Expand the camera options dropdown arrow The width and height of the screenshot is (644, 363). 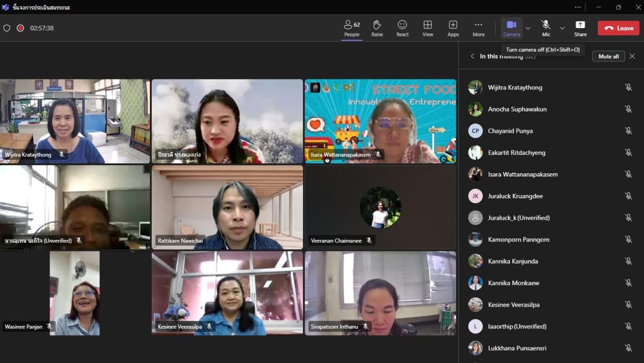(528, 28)
